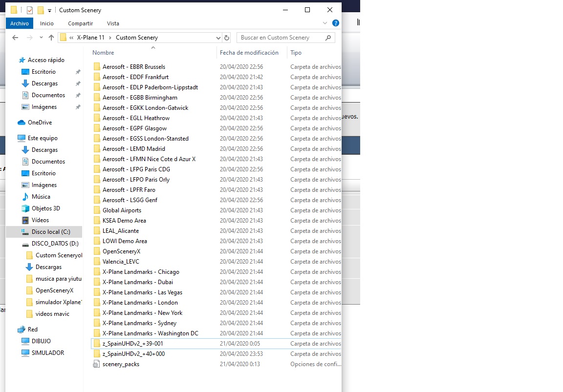Expand the ribbon with the chevron

325,23
